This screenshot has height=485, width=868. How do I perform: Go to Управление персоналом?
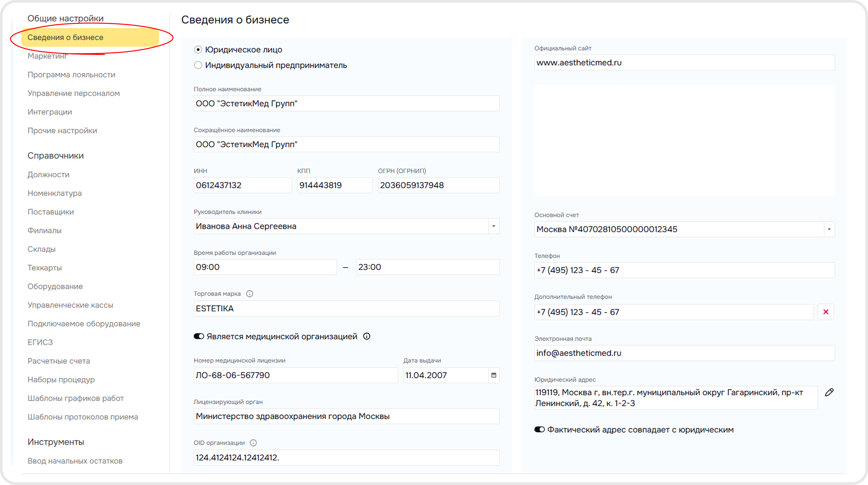click(74, 93)
